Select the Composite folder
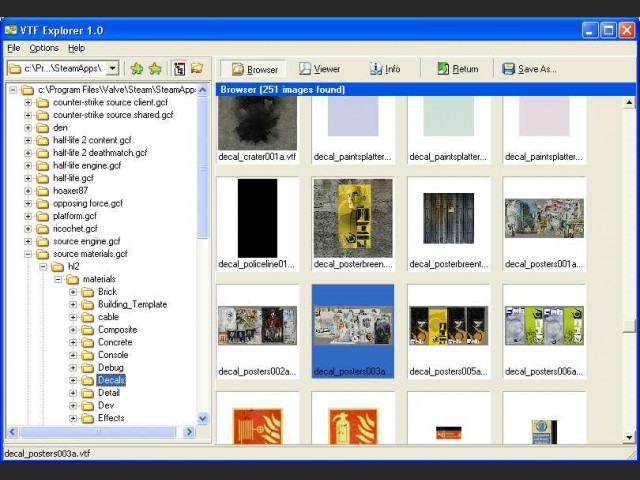The image size is (640, 480). pyautogui.click(x=118, y=330)
